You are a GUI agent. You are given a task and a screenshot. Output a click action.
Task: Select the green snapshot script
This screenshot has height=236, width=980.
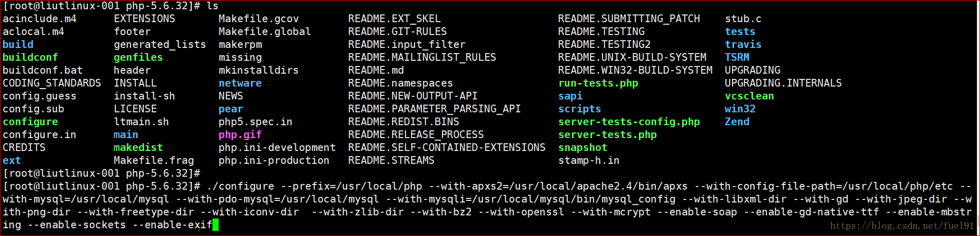[583, 148]
